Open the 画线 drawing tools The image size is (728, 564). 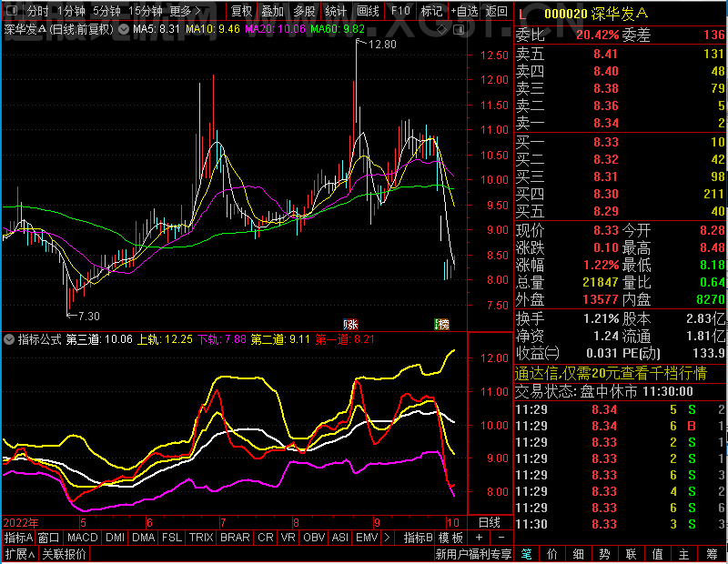(368, 11)
